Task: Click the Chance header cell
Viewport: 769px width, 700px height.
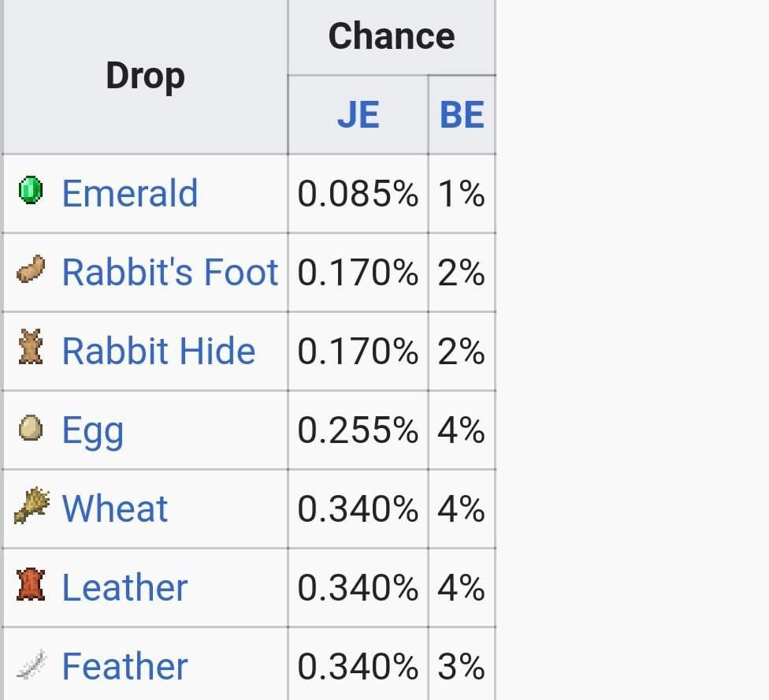Action: click(x=391, y=36)
